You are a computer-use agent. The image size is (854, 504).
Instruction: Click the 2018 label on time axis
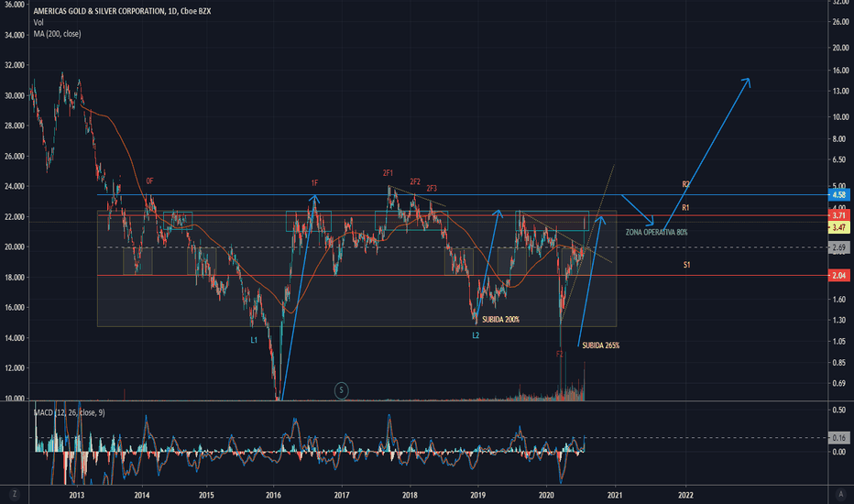(x=410, y=495)
